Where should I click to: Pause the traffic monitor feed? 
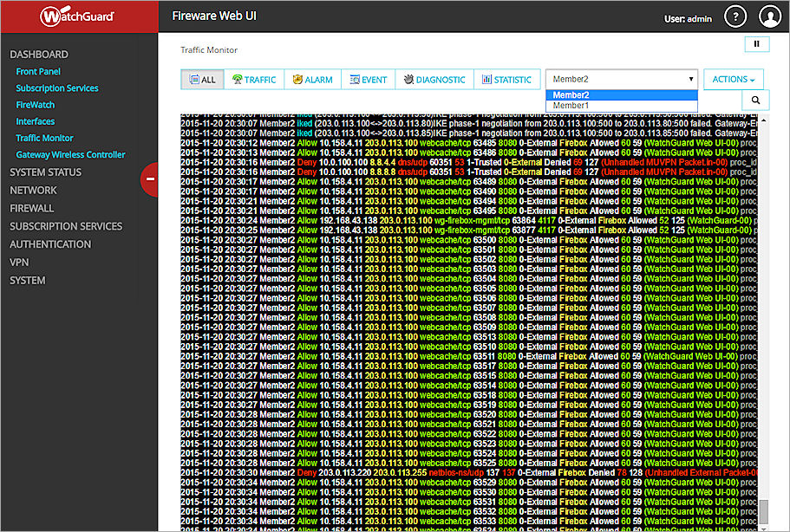pos(756,44)
